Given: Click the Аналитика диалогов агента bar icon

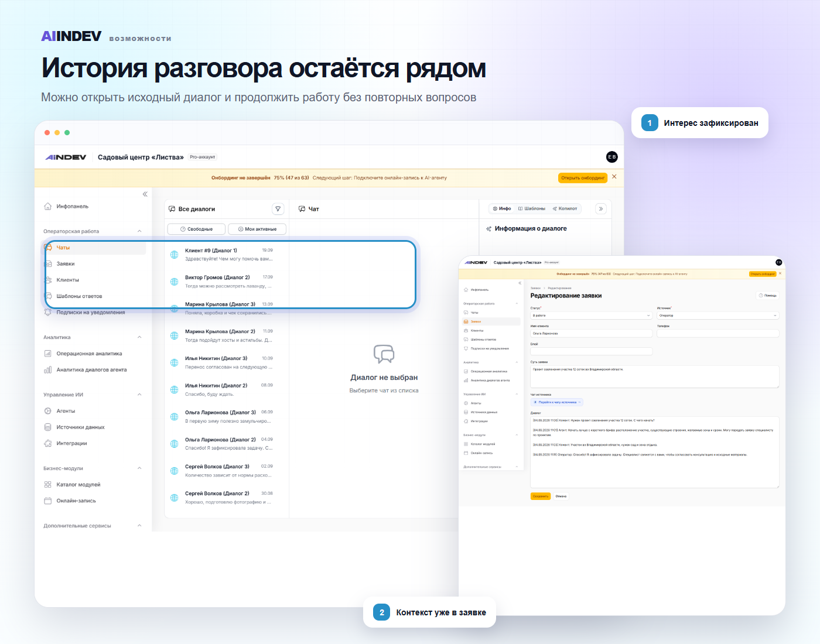Looking at the screenshot, I should click(x=48, y=370).
